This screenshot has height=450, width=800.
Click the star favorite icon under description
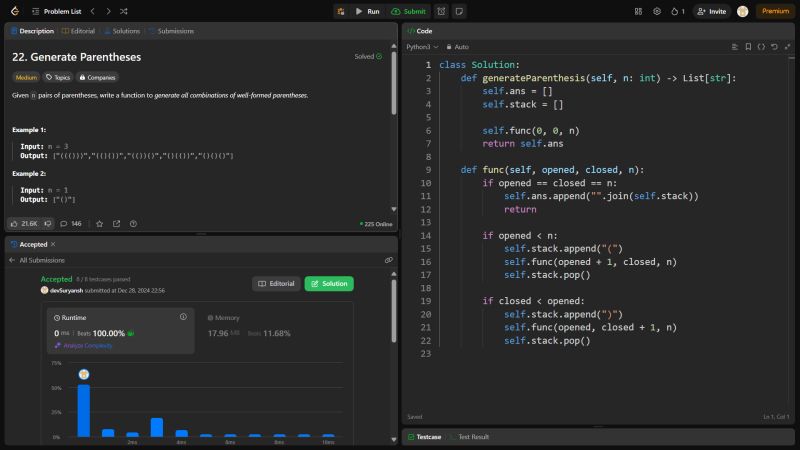pos(99,223)
